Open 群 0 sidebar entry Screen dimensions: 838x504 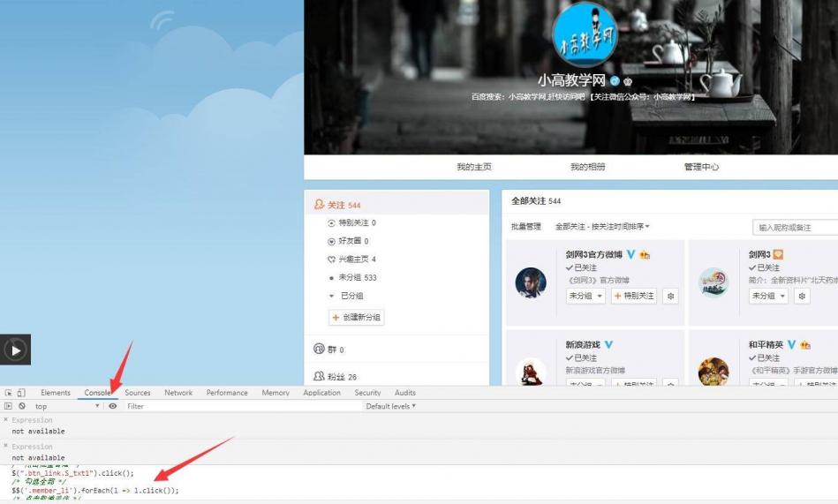(x=328, y=350)
